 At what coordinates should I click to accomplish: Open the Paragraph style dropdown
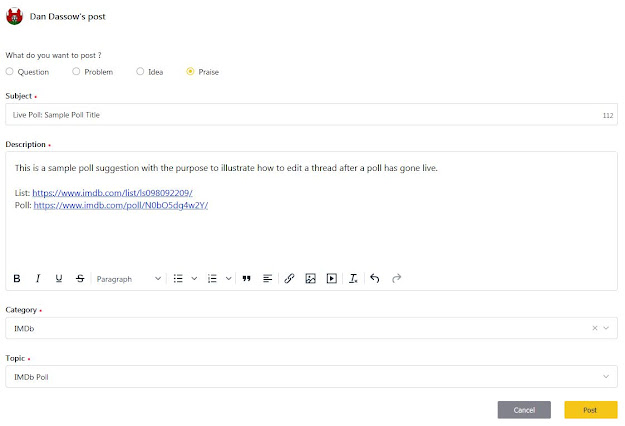128,279
